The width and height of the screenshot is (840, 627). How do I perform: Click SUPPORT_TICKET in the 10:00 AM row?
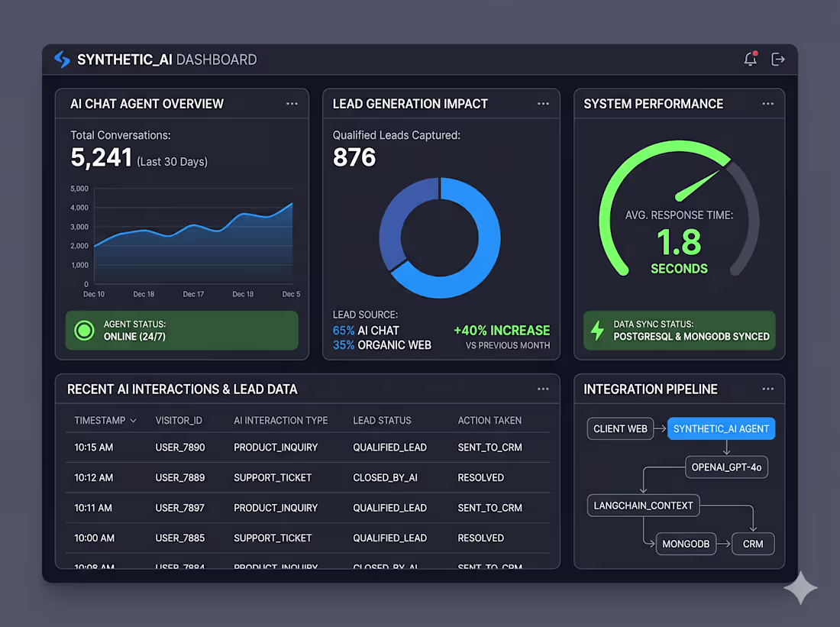[x=273, y=538]
